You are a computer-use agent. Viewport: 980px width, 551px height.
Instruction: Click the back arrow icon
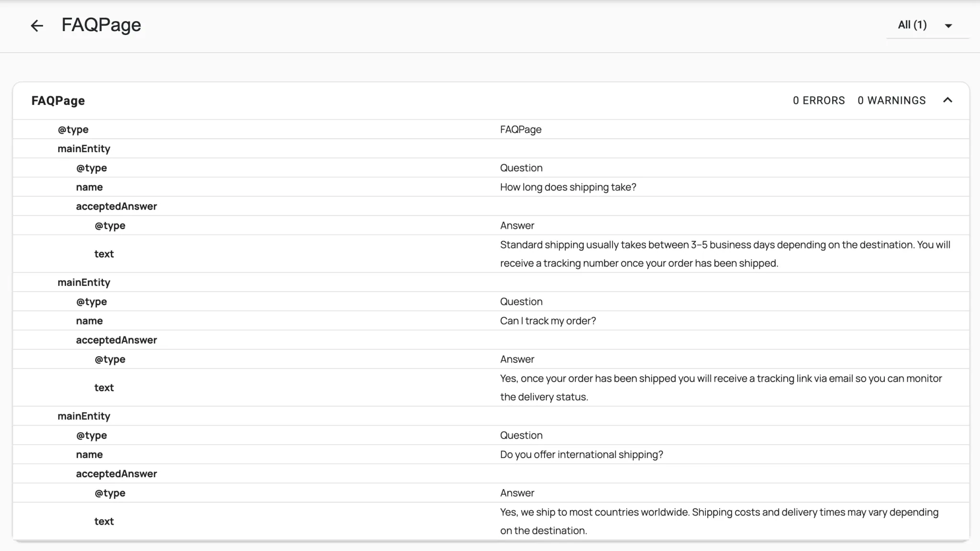37,25
